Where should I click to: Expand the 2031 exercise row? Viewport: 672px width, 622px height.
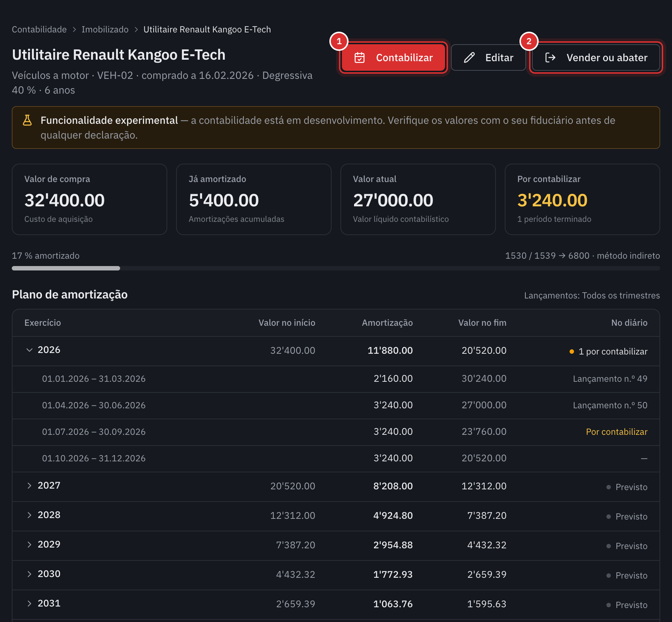coord(29,603)
